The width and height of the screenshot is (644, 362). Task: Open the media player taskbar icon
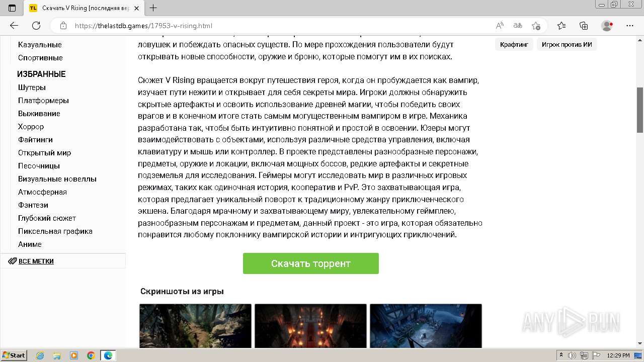(x=74, y=355)
